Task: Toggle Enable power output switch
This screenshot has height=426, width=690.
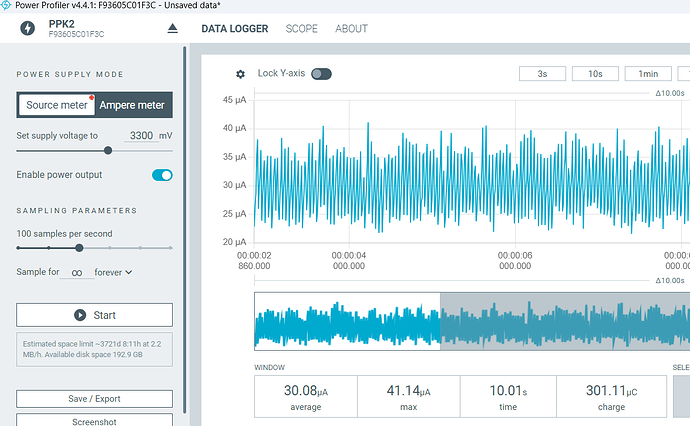Action: pyautogui.click(x=162, y=175)
